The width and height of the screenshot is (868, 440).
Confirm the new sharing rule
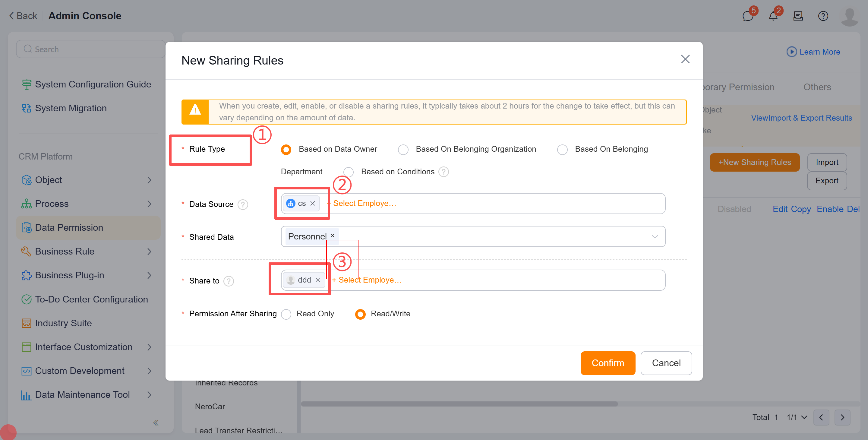tap(608, 363)
